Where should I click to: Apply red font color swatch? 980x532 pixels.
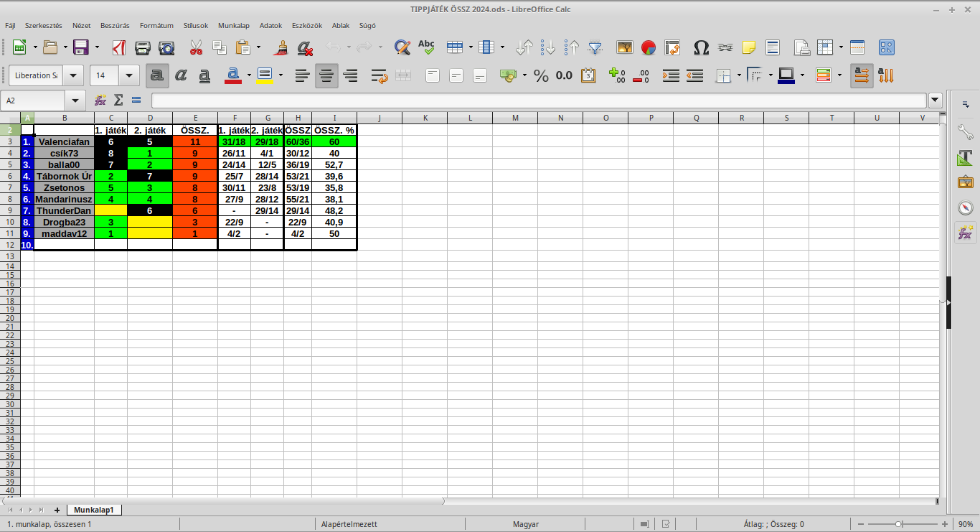[x=233, y=75]
